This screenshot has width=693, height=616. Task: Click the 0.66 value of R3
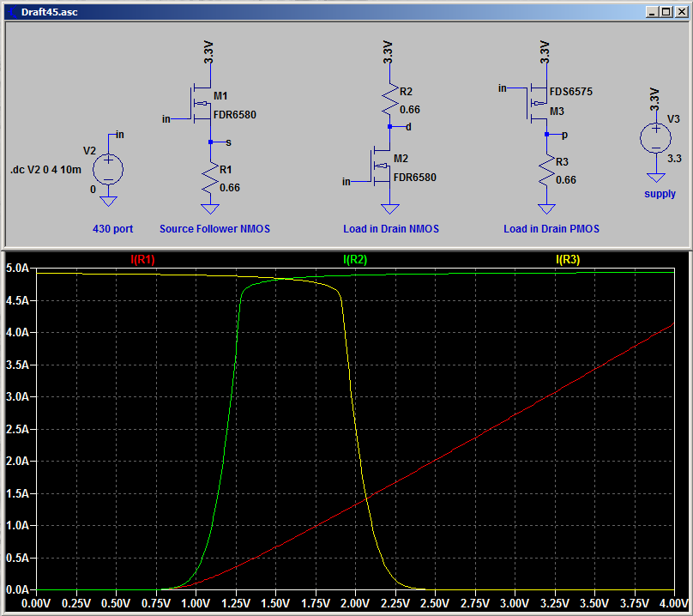[566, 180]
